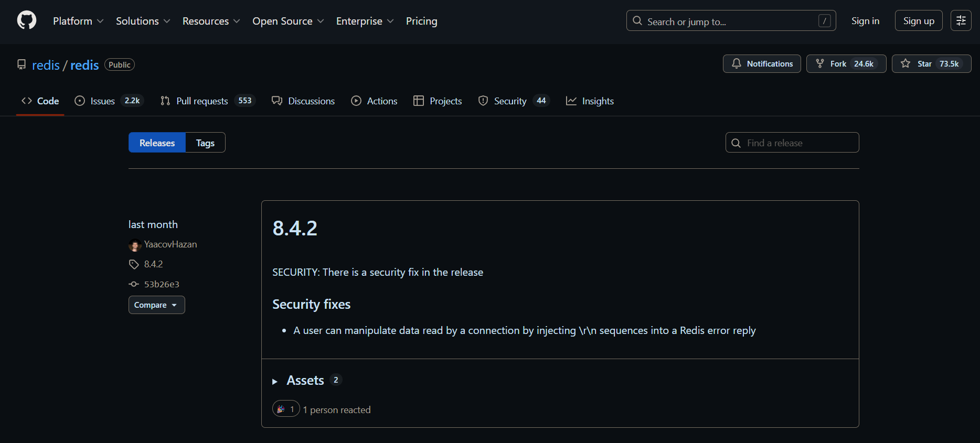Click the Sign in link

point(865,21)
